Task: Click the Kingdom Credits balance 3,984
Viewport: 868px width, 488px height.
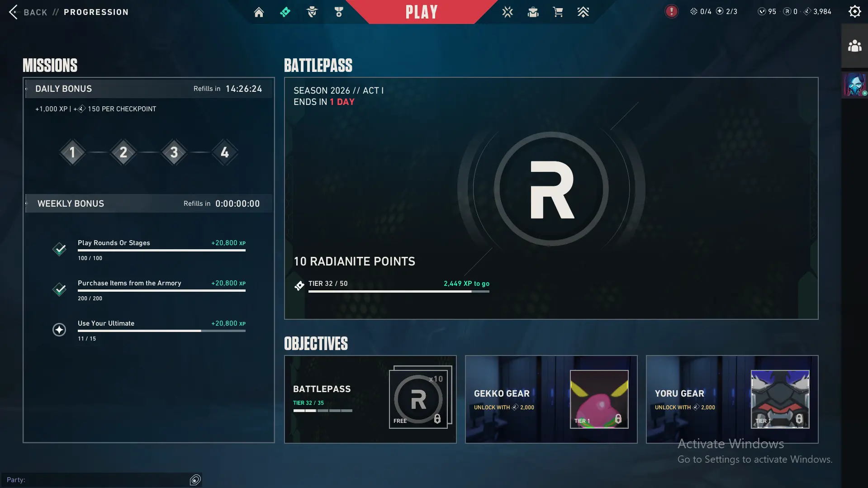Action: [x=817, y=11]
